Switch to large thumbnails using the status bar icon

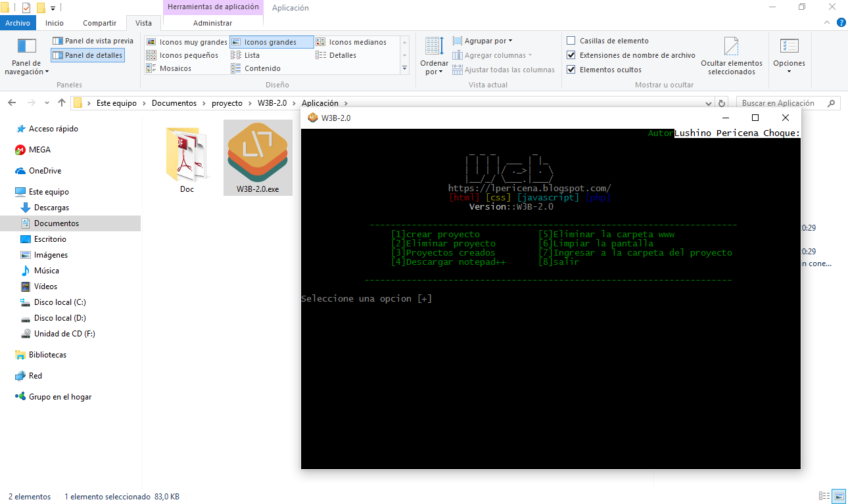pyautogui.click(x=838, y=496)
